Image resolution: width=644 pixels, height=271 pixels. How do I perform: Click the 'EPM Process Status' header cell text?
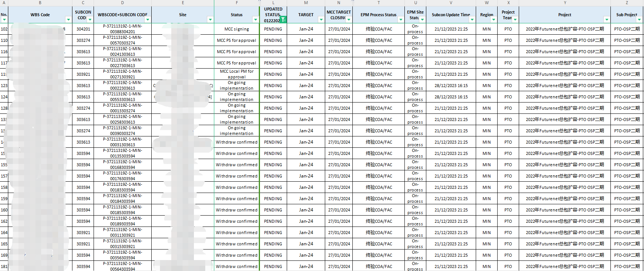click(378, 15)
